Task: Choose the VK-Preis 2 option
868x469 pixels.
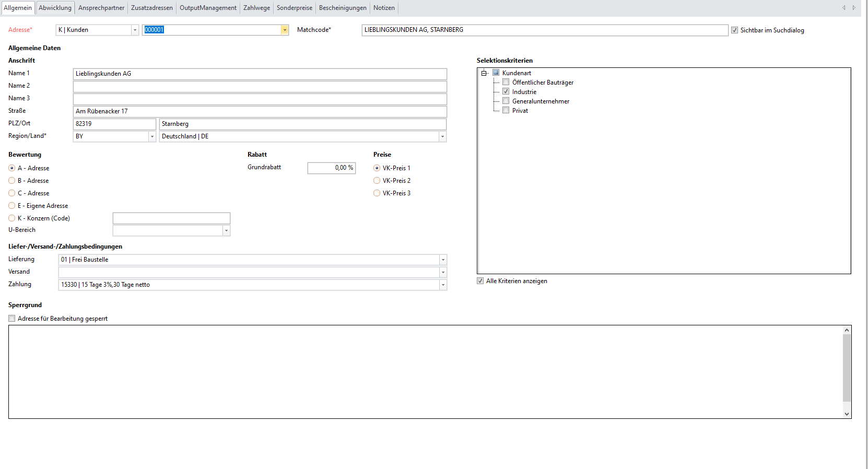Action: 377,181
